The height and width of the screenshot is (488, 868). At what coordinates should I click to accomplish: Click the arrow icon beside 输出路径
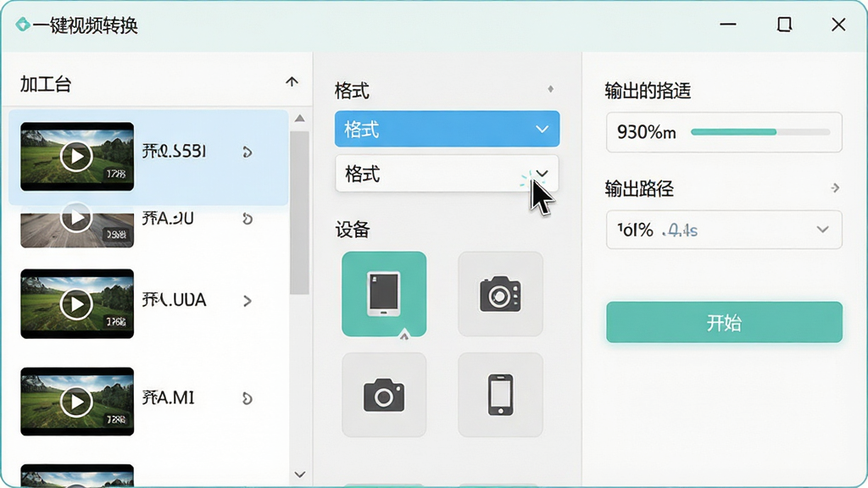[x=835, y=189]
